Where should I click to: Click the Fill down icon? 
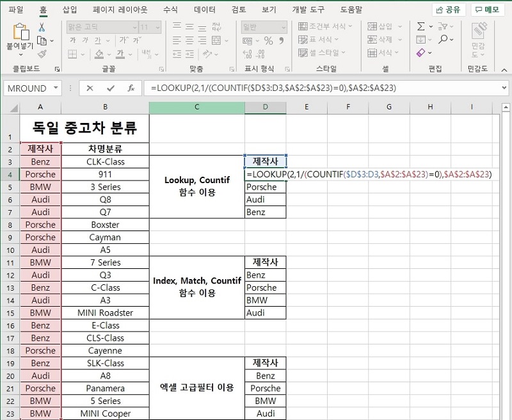[x=421, y=40]
